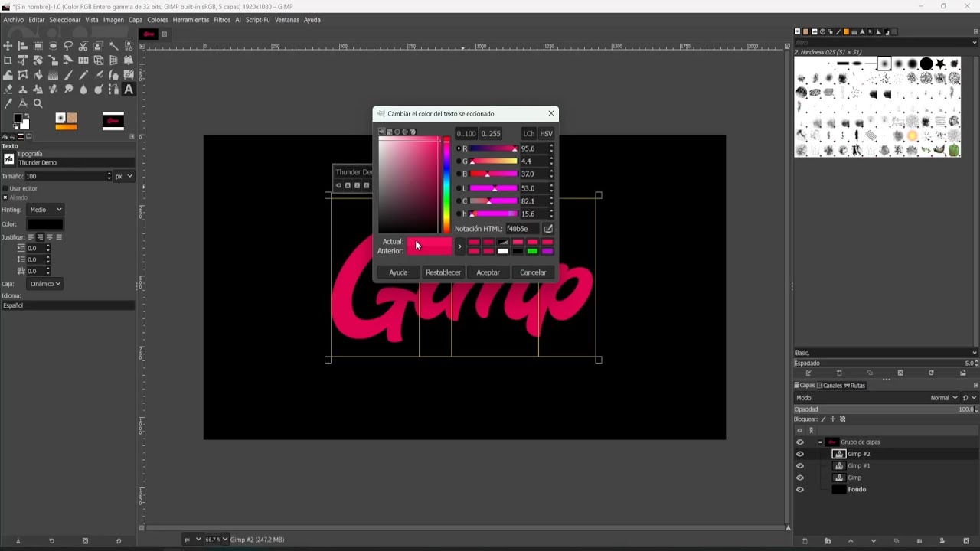Image resolution: width=980 pixels, height=551 pixels.
Task: Enable the Usar editor checkbox
Action: click(x=5, y=188)
